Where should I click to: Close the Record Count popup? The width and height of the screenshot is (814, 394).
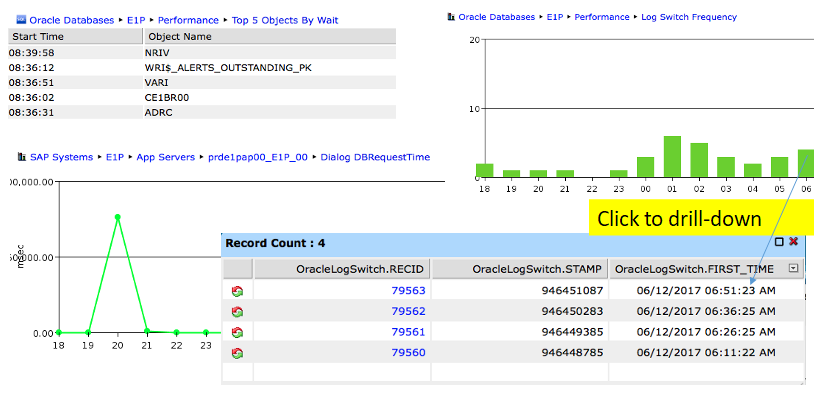pos(793,242)
